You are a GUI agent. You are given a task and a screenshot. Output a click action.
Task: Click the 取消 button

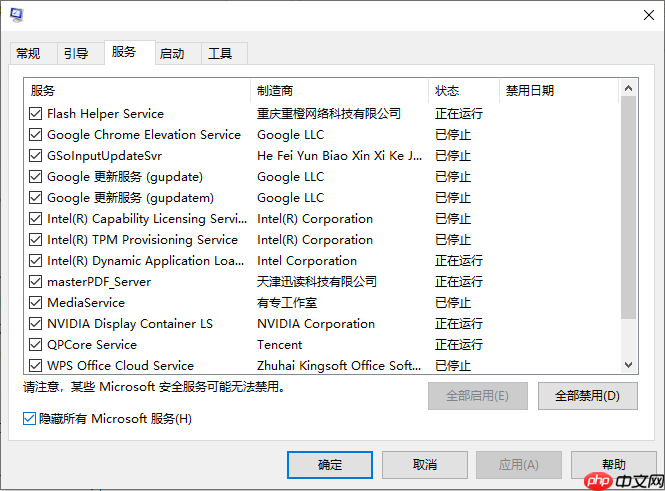[424, 465]
